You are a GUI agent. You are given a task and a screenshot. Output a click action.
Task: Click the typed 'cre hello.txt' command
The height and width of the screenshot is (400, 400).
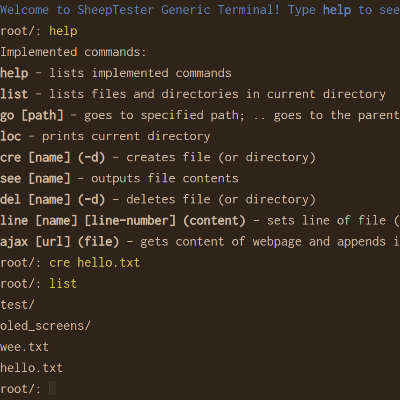pos(95,263)
